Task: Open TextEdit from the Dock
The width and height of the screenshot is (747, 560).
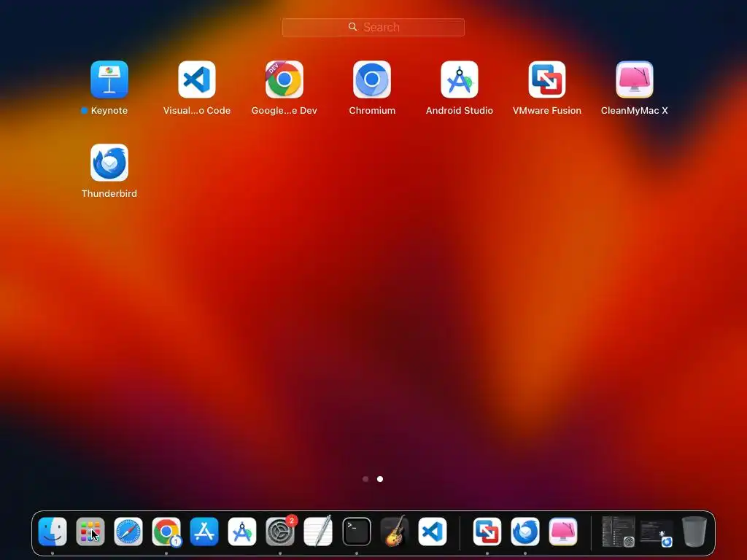Action: (x=318, y=532)
